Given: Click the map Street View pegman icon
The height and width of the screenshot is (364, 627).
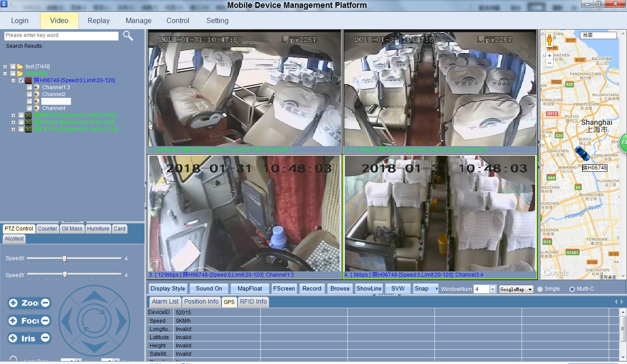Looking at the screenshot, I should coord(549,40).
